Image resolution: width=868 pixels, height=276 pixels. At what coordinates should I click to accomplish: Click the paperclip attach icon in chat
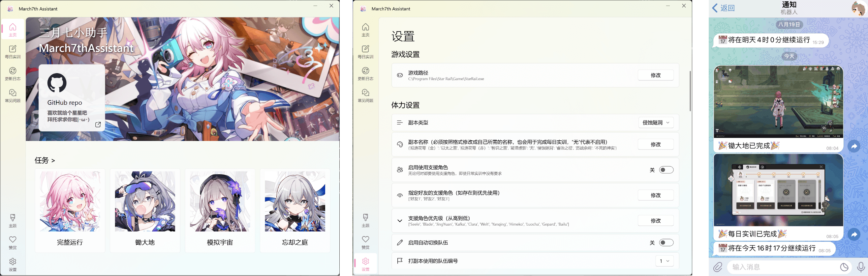tap(717, 267)
